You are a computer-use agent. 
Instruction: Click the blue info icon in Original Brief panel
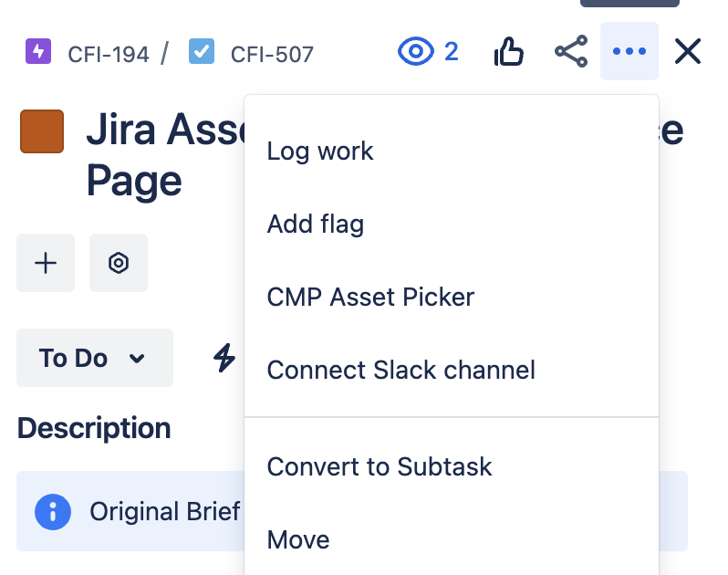click(53, 512)
